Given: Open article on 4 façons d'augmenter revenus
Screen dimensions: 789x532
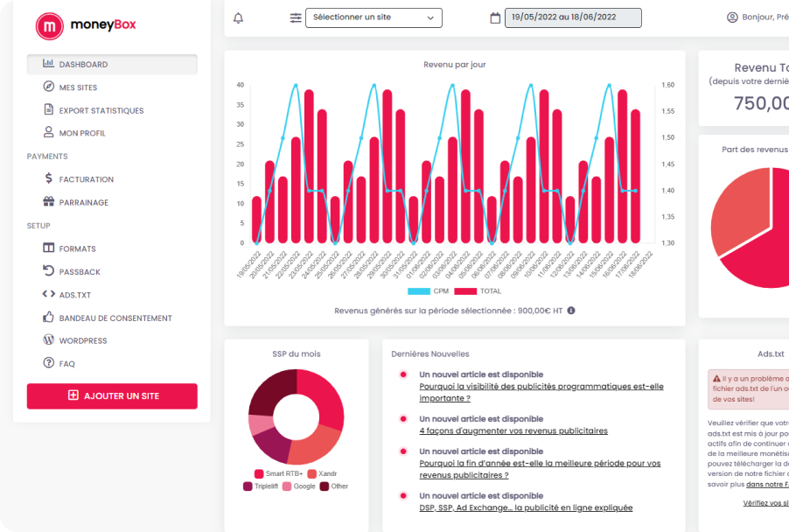Looking at the screenshot, I should (x=513, y=430).
